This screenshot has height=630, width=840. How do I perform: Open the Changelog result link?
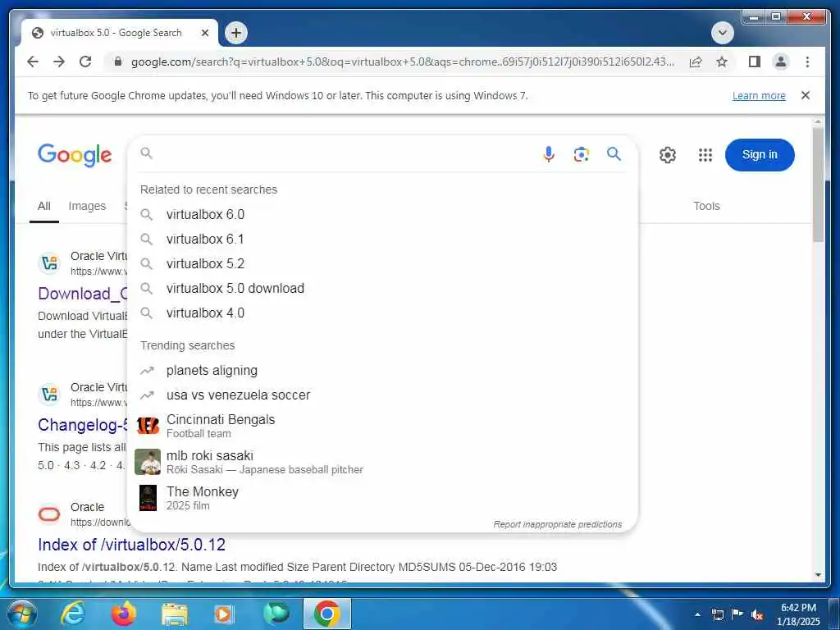tap(83, 425)
